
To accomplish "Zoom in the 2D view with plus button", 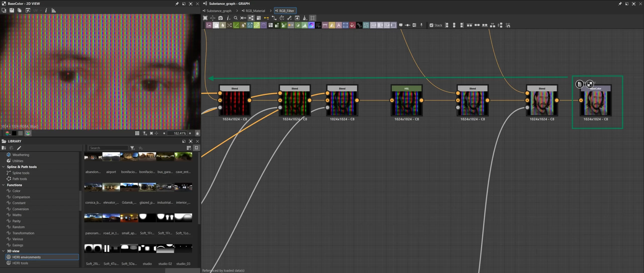I will tap(190, 133).
